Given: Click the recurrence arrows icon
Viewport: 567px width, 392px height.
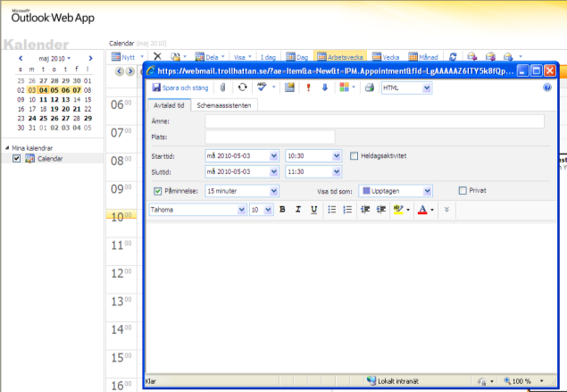Looking at the screenshot, I should (242, 88).
